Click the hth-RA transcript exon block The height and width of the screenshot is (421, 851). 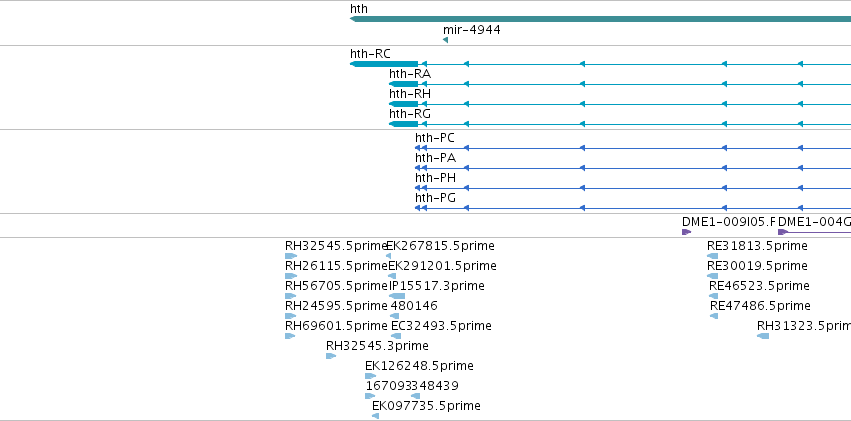coord(404,84)
